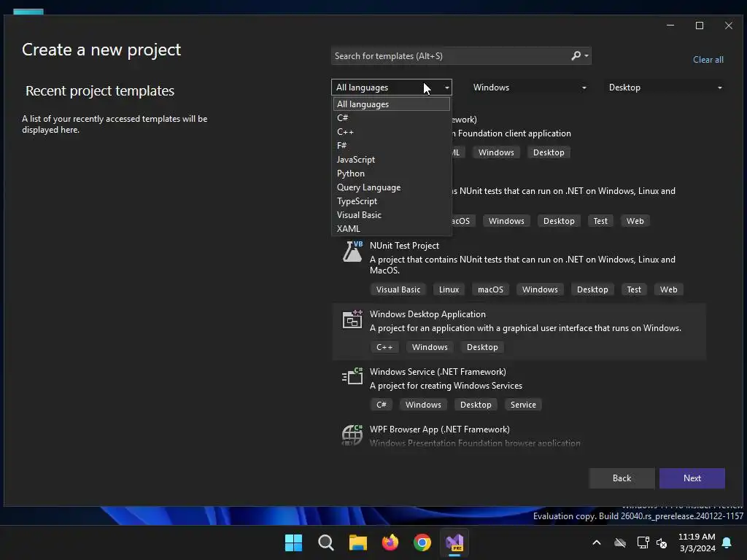The height and width of the screenshot is (560, 747).
Task: Close the Create a new project dialog
Action: (729, 26)
